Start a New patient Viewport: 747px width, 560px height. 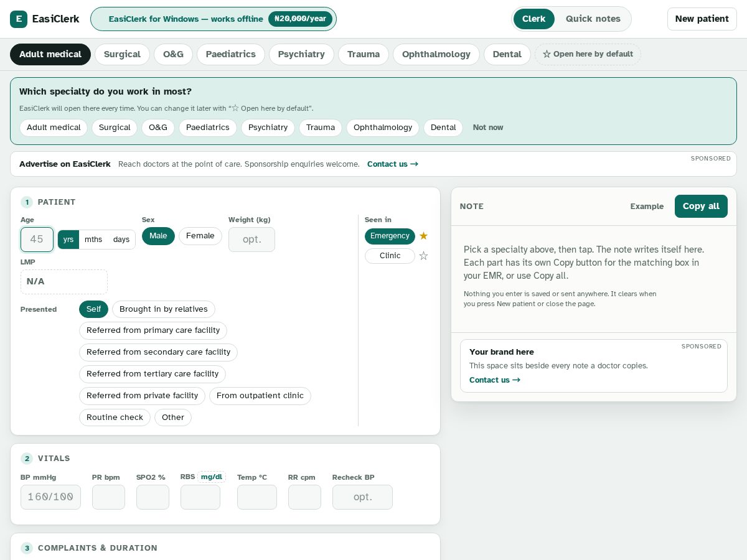coord(702,19)
